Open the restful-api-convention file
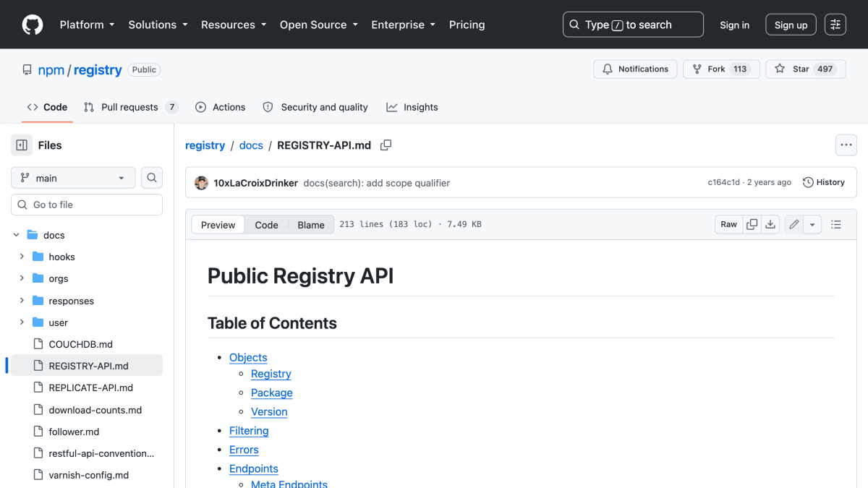The width and height of the screenshot is (868, 488). click(101, 453)
